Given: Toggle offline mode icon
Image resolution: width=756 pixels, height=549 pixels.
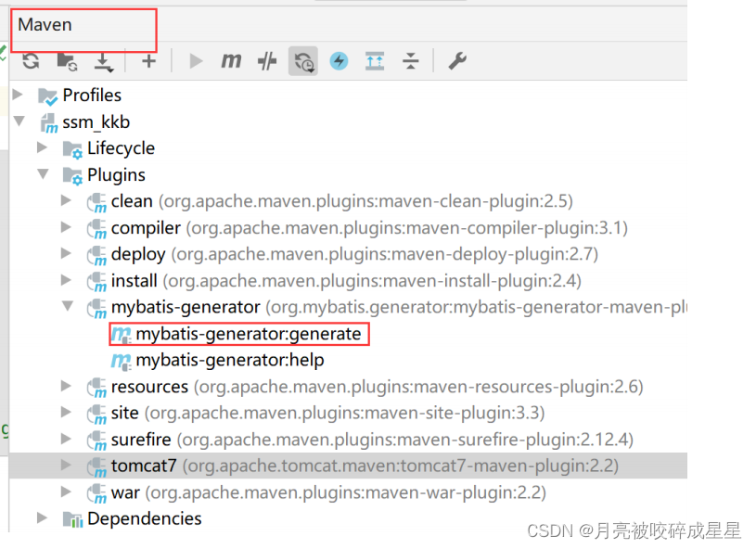Looking at the screenshot, I should (267, 61).
